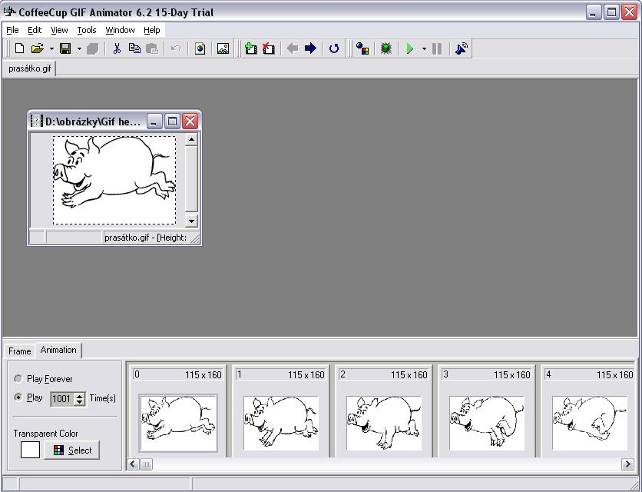Select frame 1 thumbnail
This screenshot has height=492, width=642.
pyautogui.click(x=281, y=423)
